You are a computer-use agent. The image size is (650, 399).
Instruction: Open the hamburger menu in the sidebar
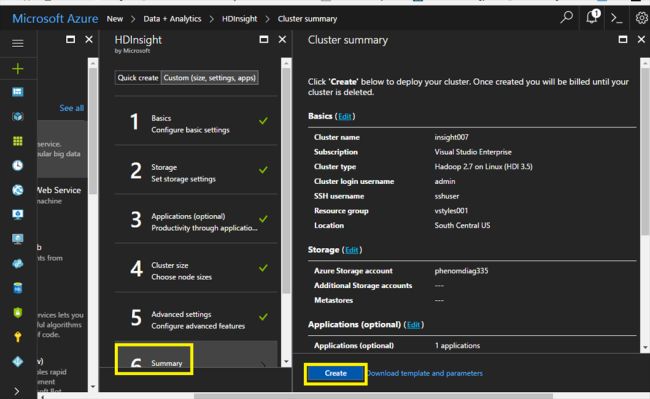[17, 43]
